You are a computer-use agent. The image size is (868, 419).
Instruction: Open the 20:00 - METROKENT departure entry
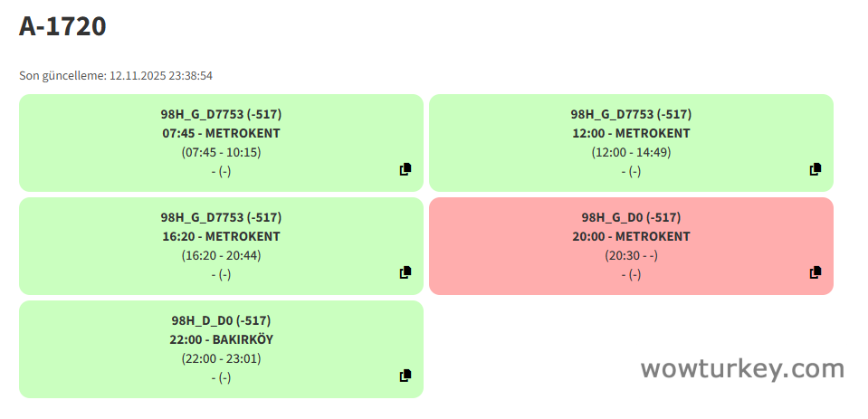tap(631, 236)
